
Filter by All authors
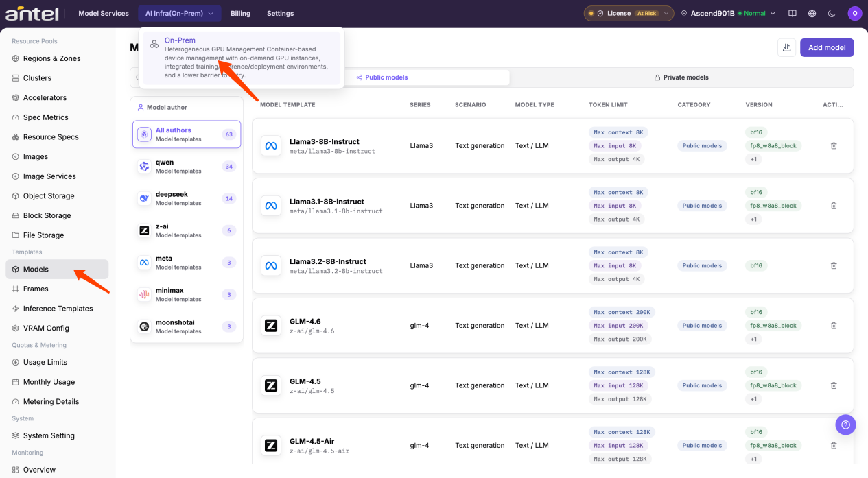click(187, 134)
